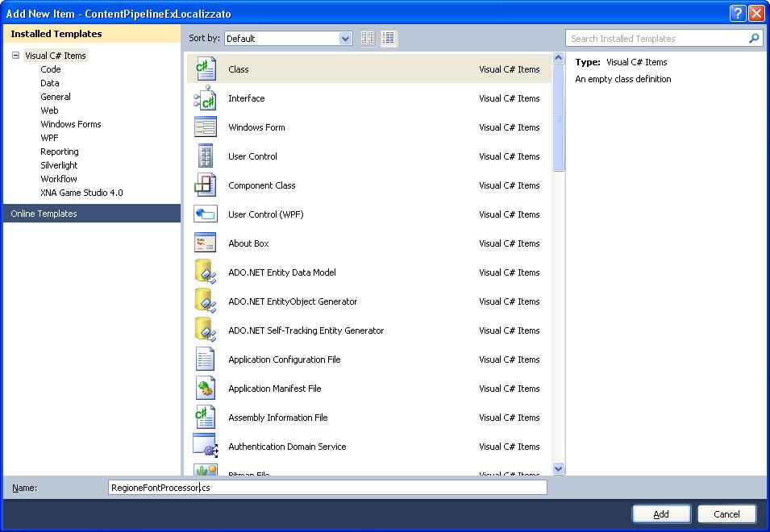Screen dimensions: 770x532
Task: Open the WPF category
Action: click(x=49, y=138)
